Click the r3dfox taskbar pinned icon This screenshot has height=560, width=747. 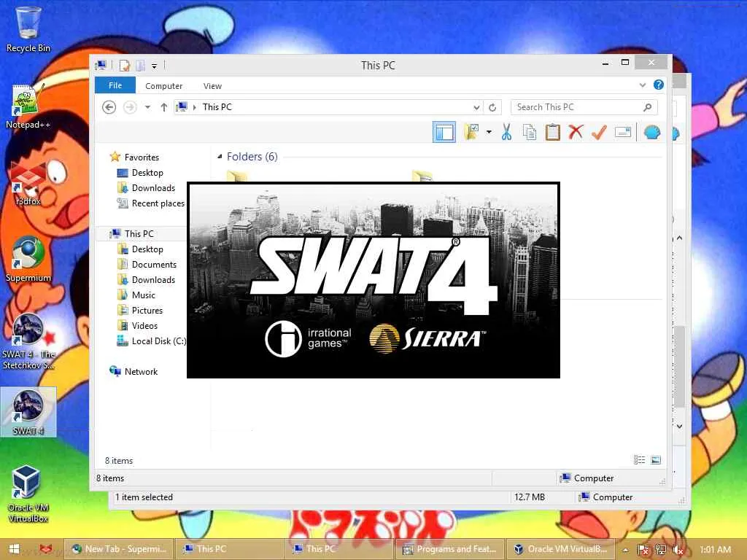click(x=45, y=549)
